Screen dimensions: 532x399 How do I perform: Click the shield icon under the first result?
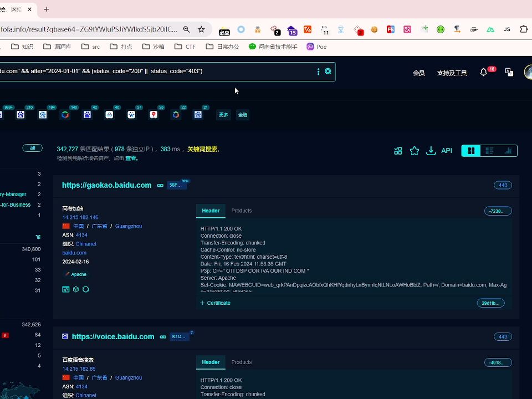coord(76,289)
